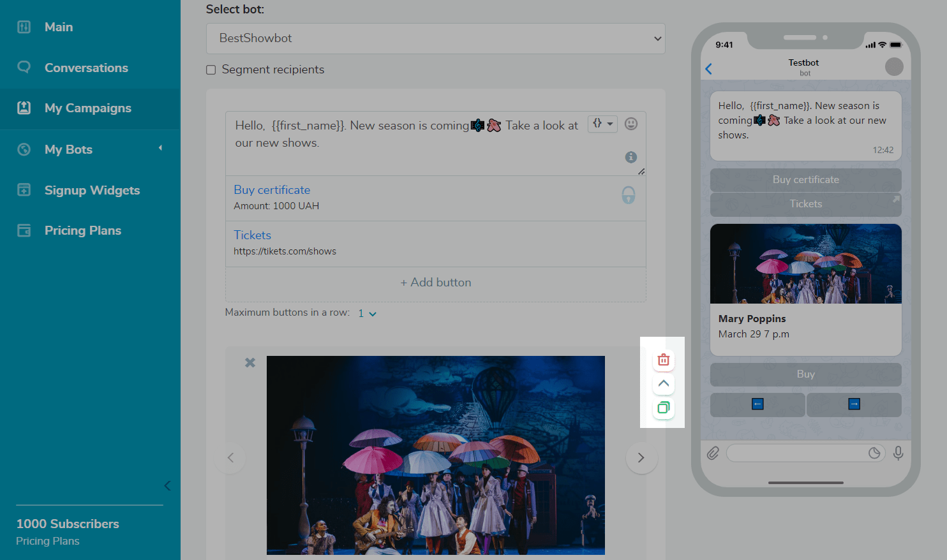Open the emoji picker in message editor
The width and height of the screenshot is (947, 560).
pyautogui.click(x=630, y=124)
